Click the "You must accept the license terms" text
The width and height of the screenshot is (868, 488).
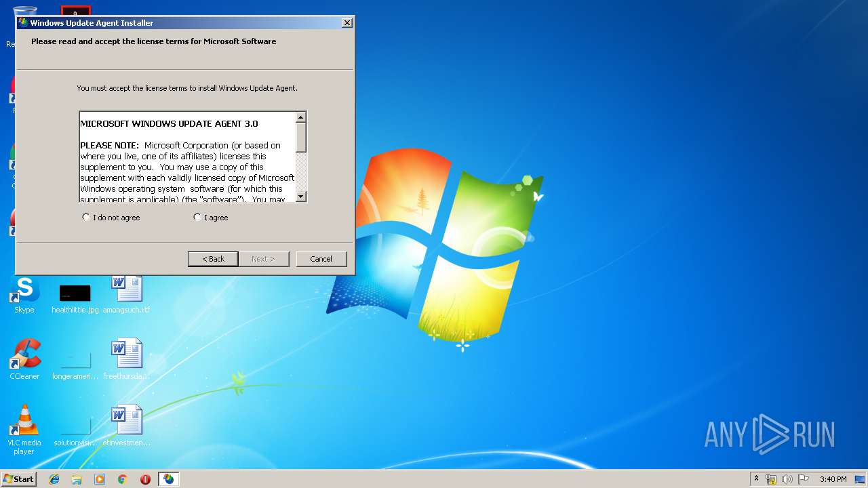[x=187, y=88]
